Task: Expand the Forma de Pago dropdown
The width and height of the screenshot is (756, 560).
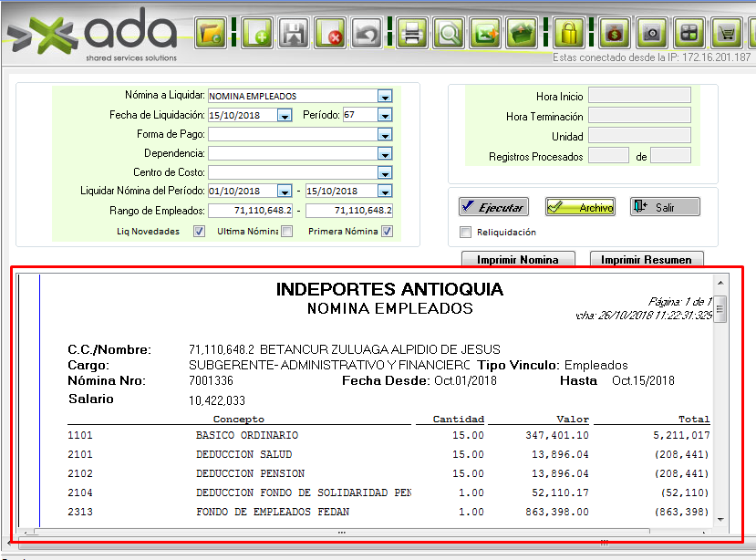Action: pos(385,134)
